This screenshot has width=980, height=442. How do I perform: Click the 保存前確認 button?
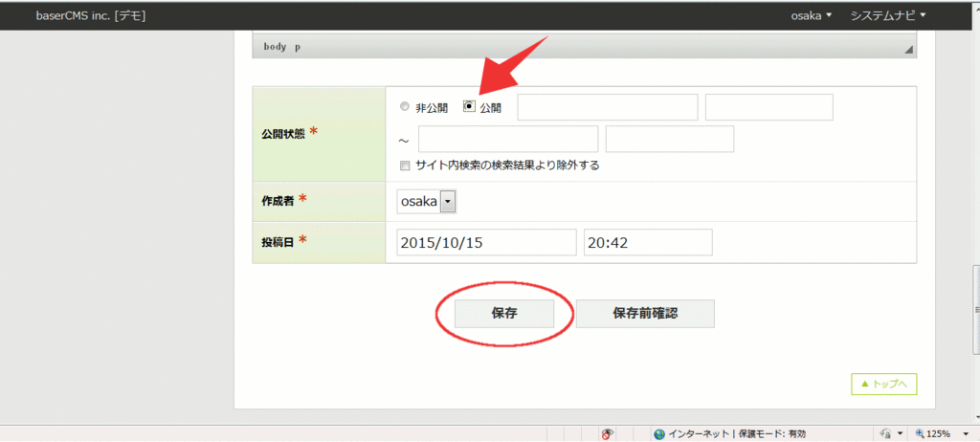click(x=645, y=314)
